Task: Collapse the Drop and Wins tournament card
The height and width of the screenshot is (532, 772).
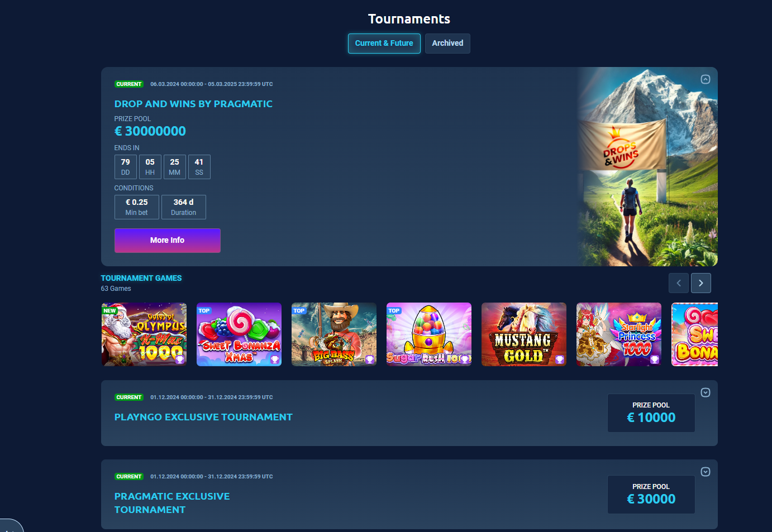Action: (706, 79)
